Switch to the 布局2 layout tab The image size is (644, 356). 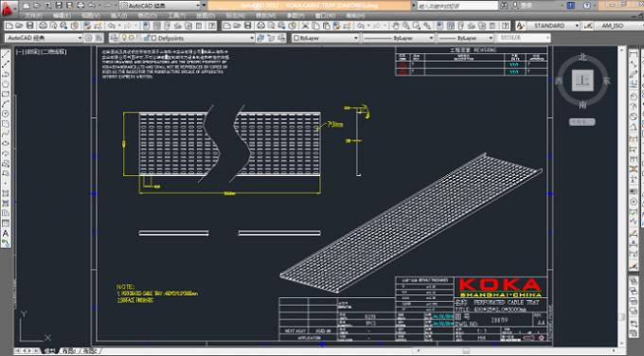coord(90,350)
